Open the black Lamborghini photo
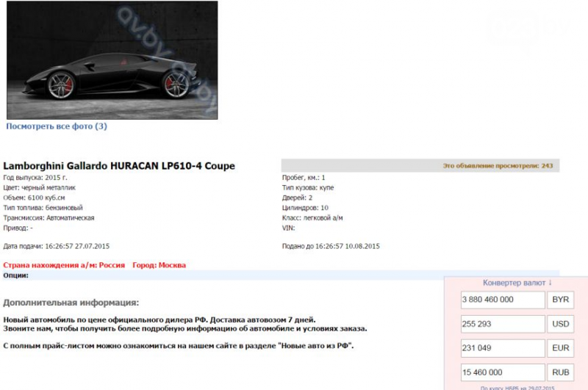588x390 pixels. point(112,60)
